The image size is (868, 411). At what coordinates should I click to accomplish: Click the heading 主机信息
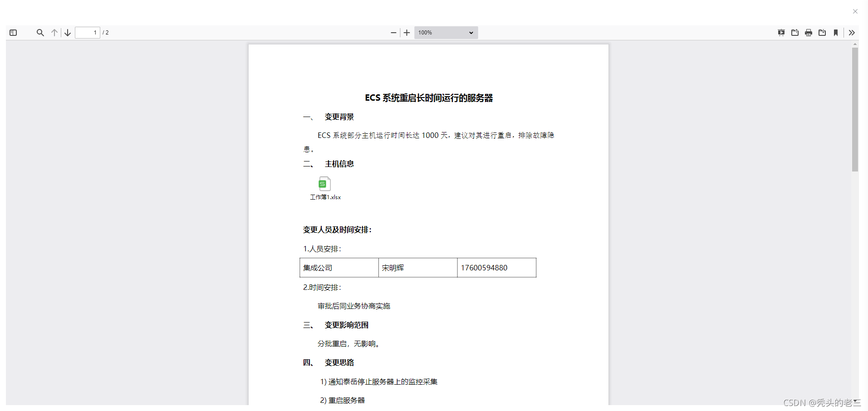(x=339, y=164)
